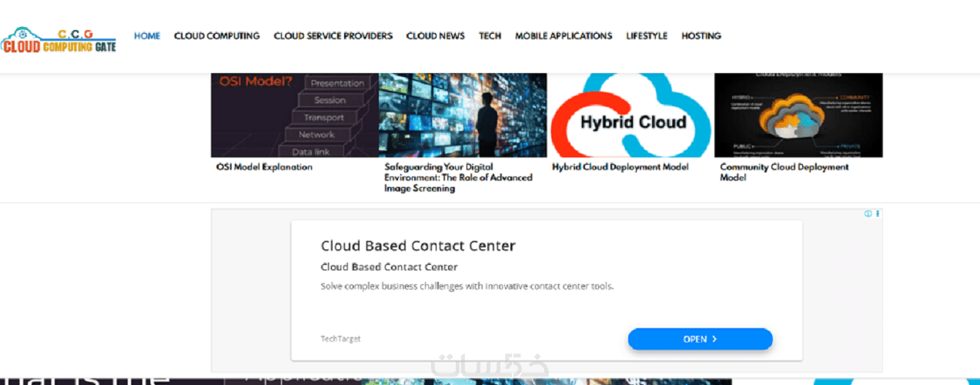Go to the HOME menu item
The height and width of the screenshot is (385, 980).
pyautogui.click(x=147, y=35)
